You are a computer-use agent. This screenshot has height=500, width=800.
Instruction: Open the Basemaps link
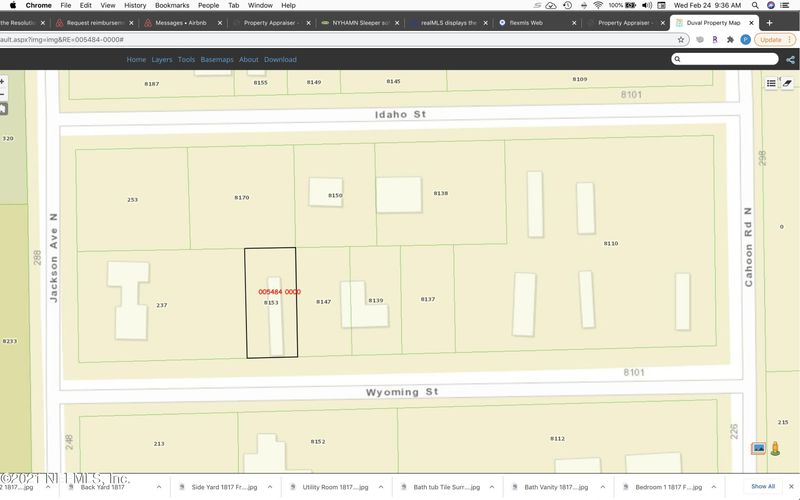217,60
